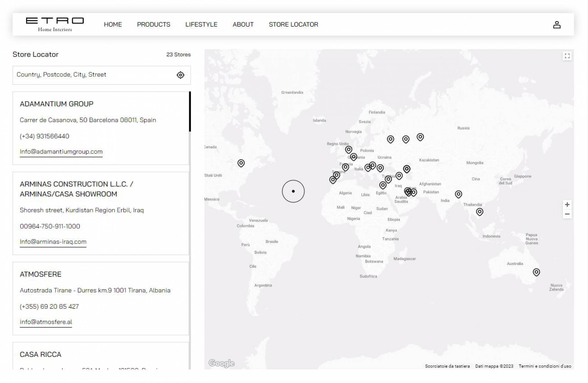Select the map pin beside the Iraq label
Screen dimensions: 588x383
click(x=399, y=176)
